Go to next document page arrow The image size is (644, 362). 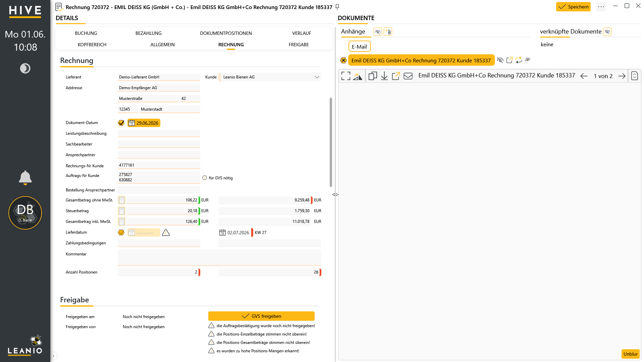click(622, 76)
